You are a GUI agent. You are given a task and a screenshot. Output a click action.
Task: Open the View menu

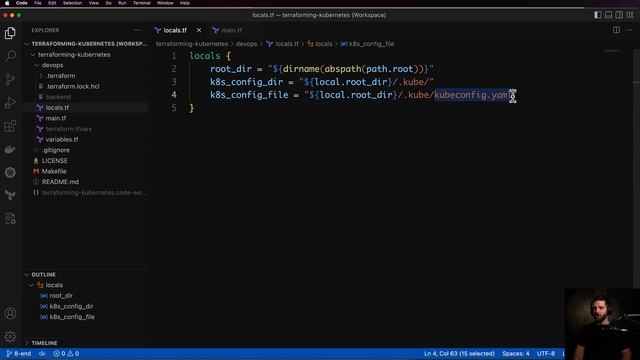tap(93, 3)
